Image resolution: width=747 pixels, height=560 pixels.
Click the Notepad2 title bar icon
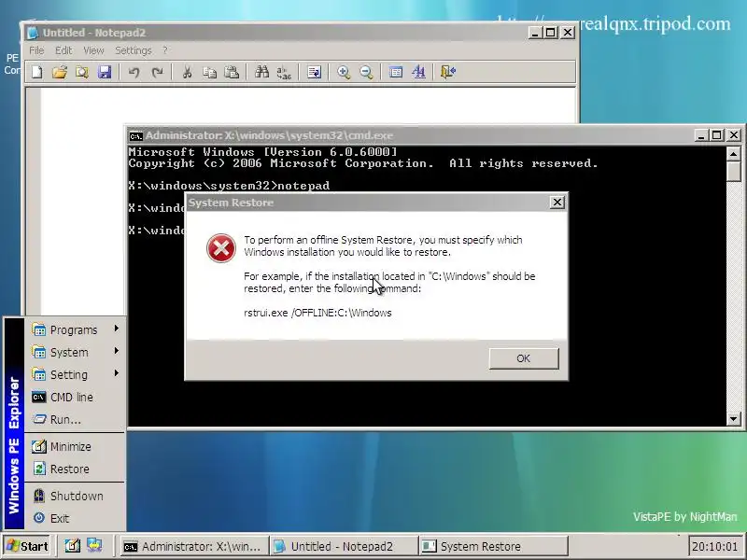pyautogui.click(x=33, y=33)
